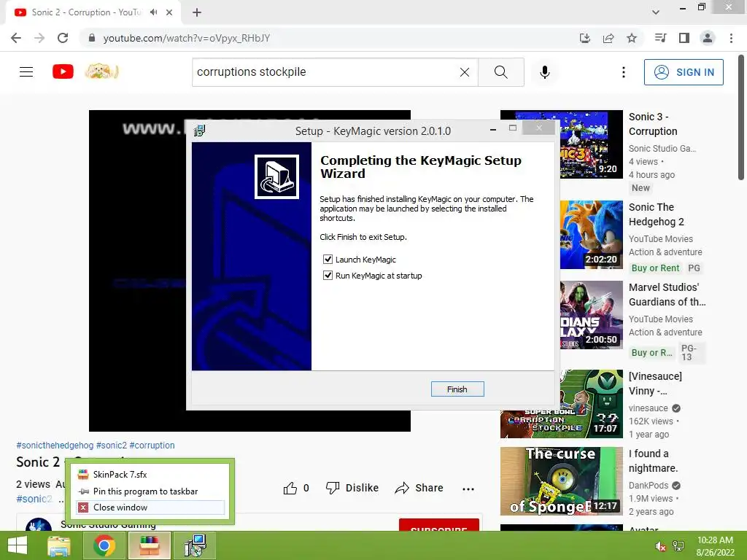Open SkinPack 7.sfx from jump list
The height and width of the screenshot is (560, 747).
[150, 474]
